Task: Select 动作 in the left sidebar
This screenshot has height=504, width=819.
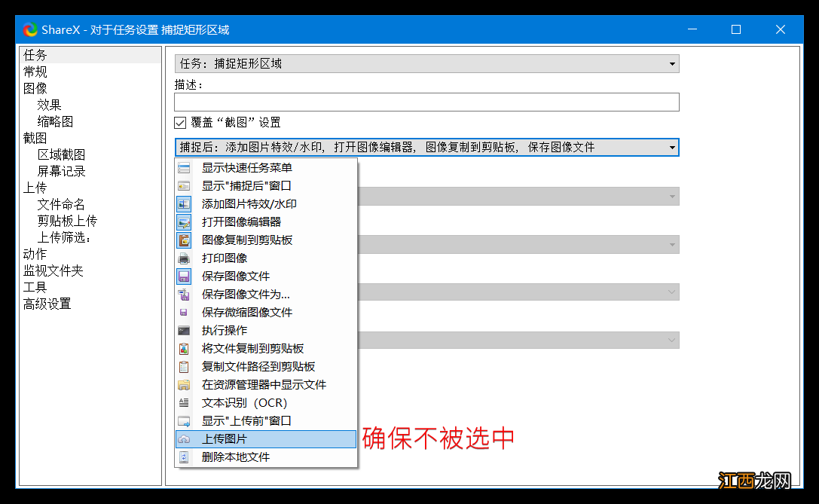Action: coord(35,254)
